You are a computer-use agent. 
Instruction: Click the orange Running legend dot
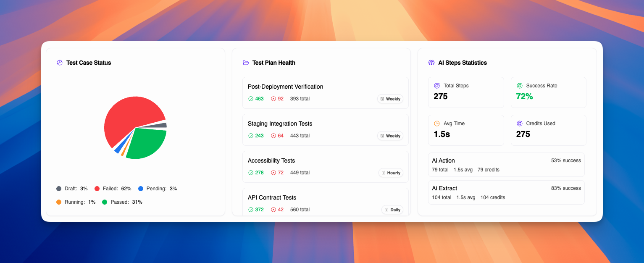click(59, 202)
